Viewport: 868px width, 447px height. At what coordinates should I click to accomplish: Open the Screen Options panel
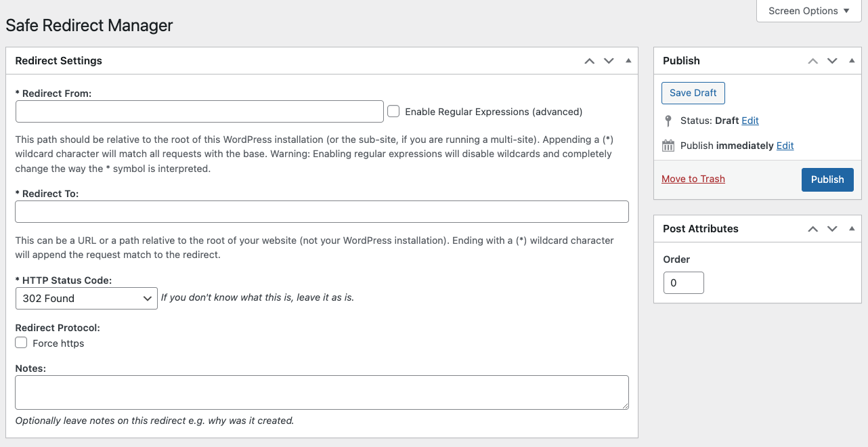[808, 11]
